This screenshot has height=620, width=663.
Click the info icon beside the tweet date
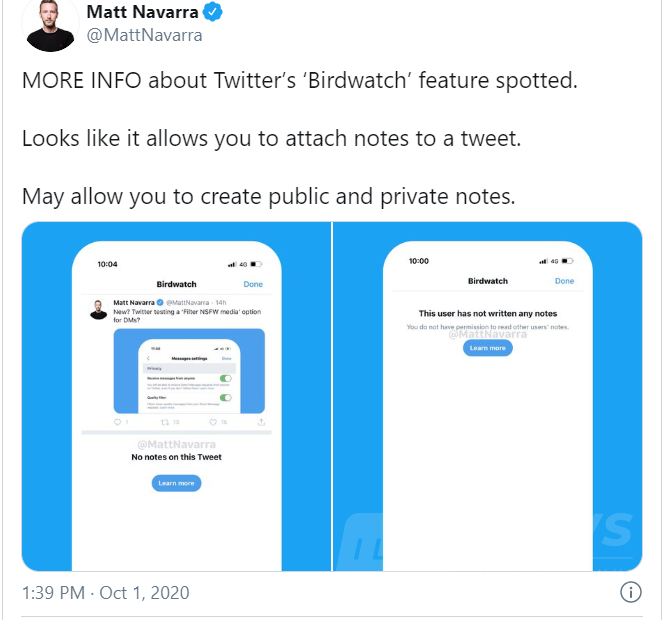tap(630, 592)
